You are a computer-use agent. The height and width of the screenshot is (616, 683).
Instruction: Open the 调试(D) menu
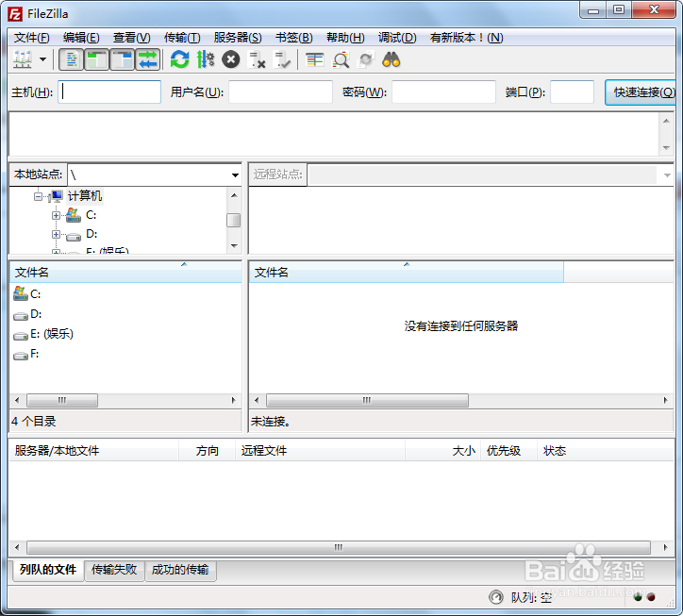pos(397,38)
